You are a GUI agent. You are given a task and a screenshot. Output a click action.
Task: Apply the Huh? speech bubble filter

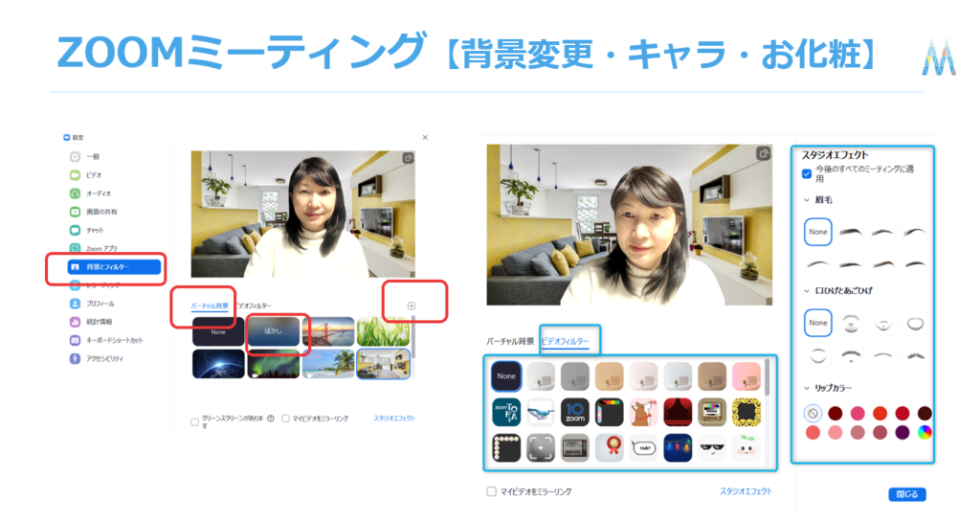click(x=644, y=448)
